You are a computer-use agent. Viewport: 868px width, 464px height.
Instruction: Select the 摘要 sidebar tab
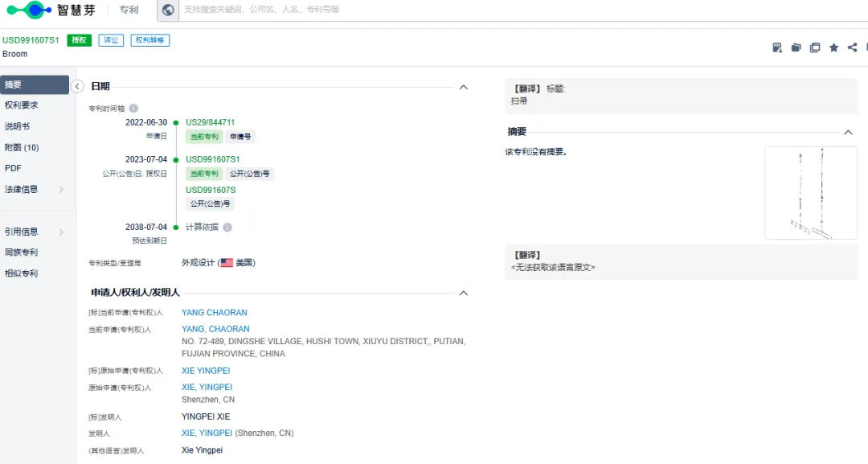coord(35,84)
